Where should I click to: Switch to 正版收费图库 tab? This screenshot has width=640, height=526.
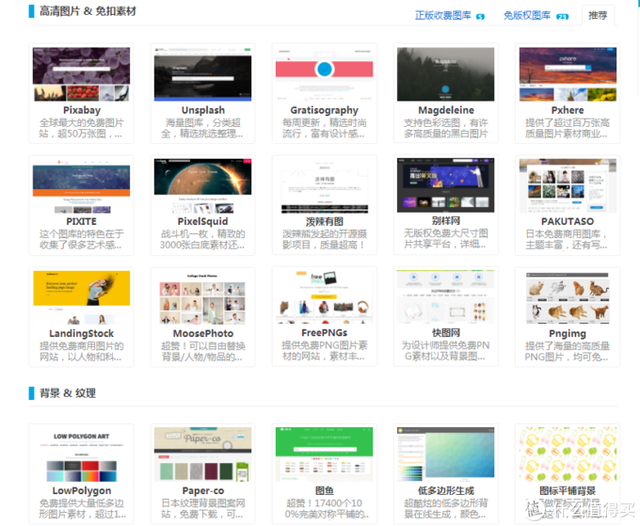(445, 16)
